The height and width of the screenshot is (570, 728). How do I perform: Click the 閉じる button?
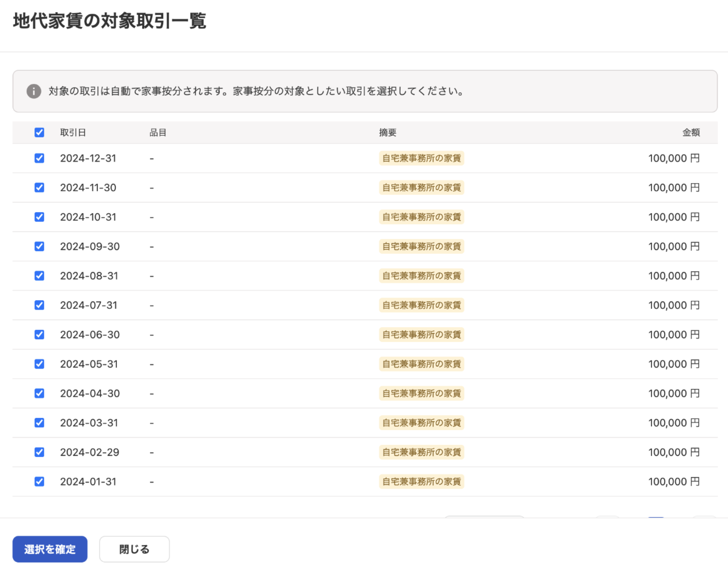click(x=134, y=549)
